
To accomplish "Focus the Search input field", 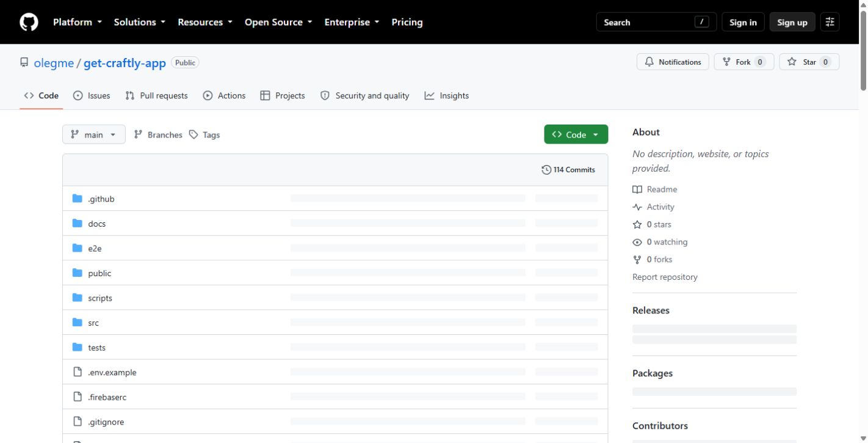I will (656, 22).
